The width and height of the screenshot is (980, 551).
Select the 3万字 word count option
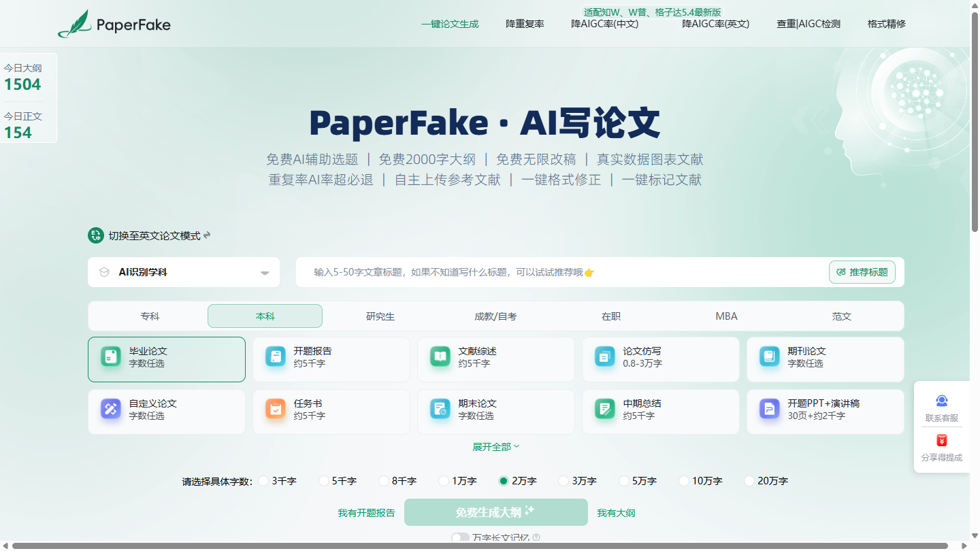563,481
